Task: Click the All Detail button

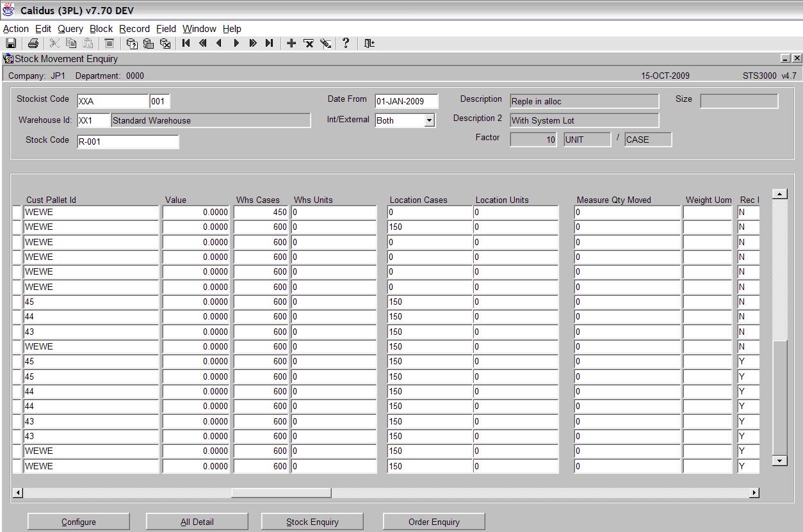Action: 197,522
